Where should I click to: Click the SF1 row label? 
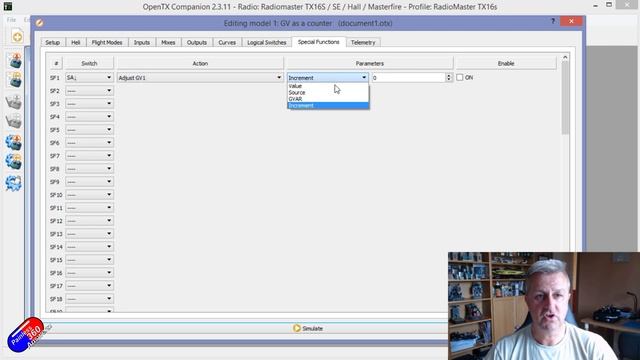(55, 78)
